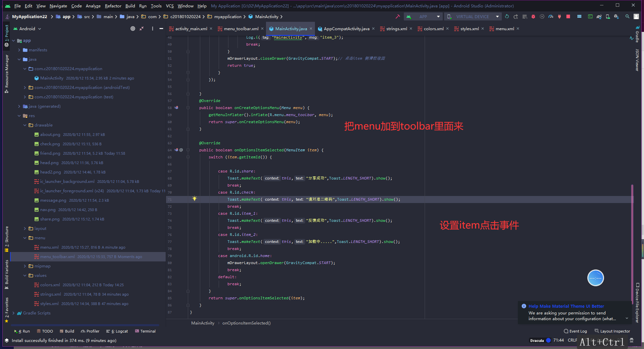This screenshot has height=349, width=644.
Task: Expand the layout folder
Action: pyautogui.click(x=25, y=229)
